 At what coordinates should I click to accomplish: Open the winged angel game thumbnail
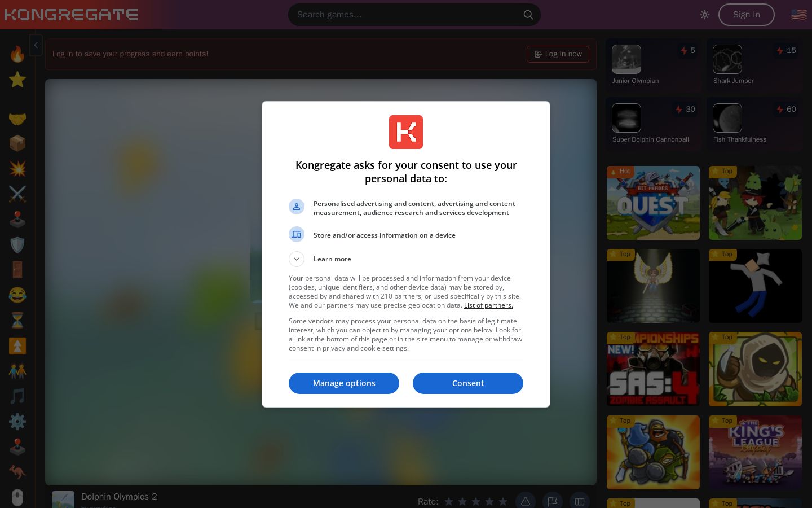click(x=653, y=286)
